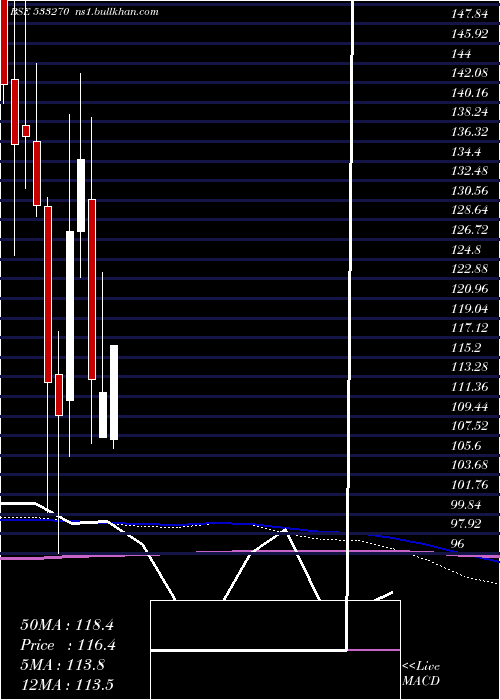Select price level 117.12

tap(469, 329)
